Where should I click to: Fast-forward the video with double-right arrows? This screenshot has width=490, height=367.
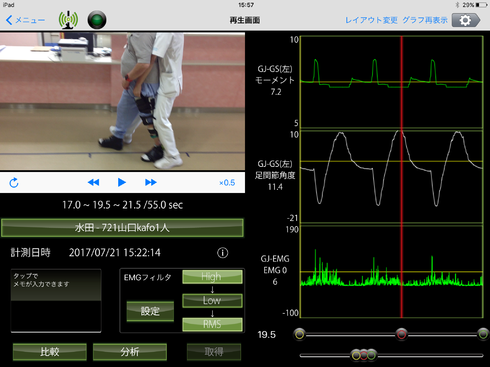click(151, 182)
